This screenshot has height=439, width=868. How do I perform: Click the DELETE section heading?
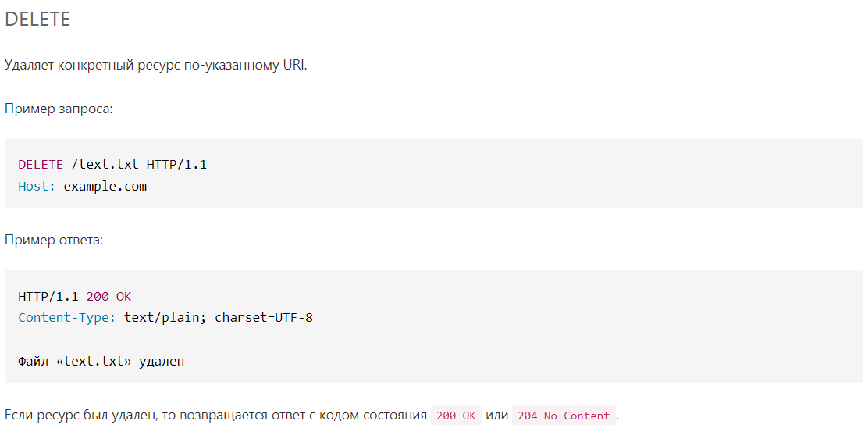click(37, 19)
